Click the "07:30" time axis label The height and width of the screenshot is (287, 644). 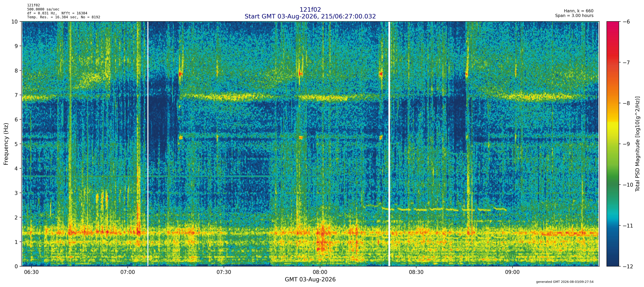[x=224, y=272]
